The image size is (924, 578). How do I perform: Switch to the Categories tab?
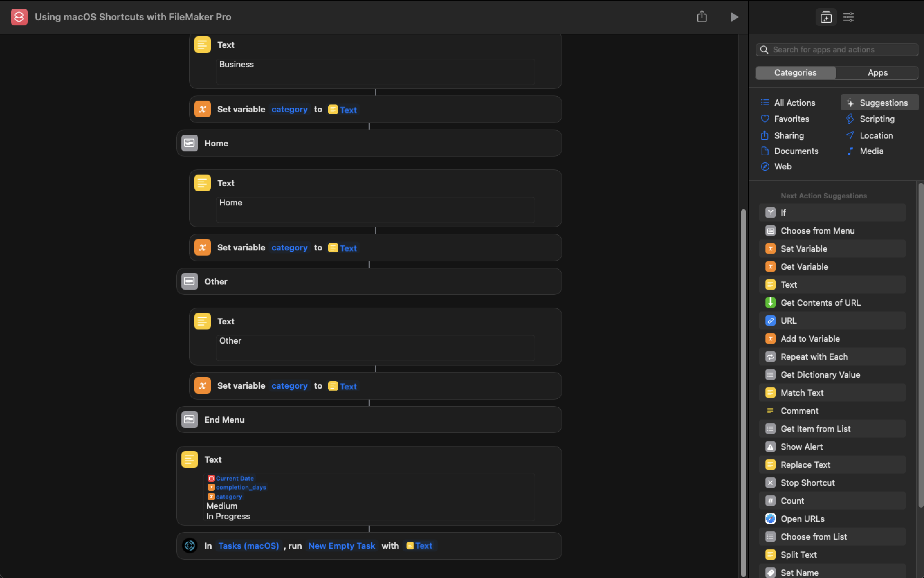[795, 73]
